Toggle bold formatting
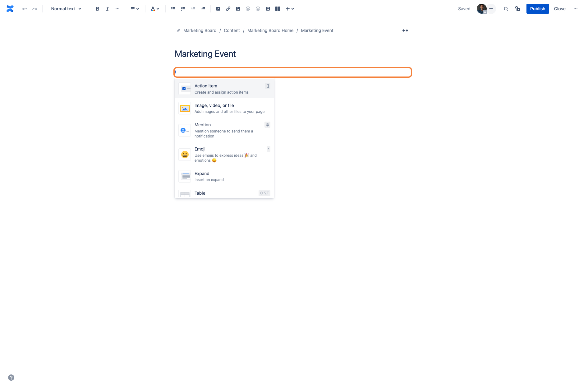 click(98, 9)
